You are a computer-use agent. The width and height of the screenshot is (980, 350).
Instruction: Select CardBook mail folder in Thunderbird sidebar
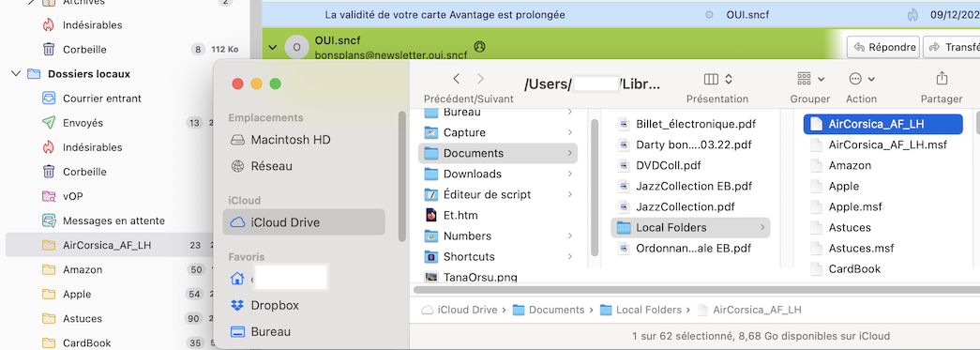[x=87, y=343]
